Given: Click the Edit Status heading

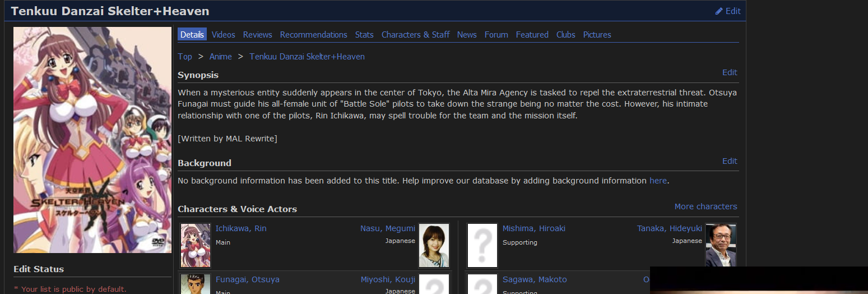Looking at the screenshot, I should click(39, 269).
